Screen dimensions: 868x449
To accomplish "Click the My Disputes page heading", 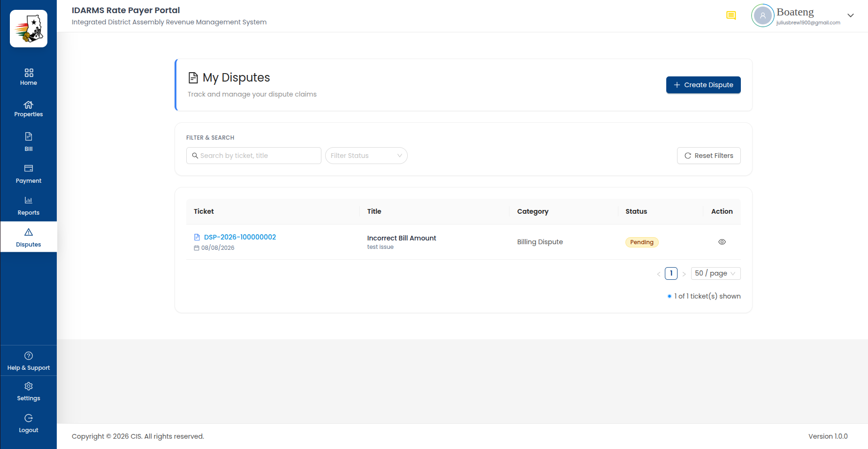I will pos(236,77).
